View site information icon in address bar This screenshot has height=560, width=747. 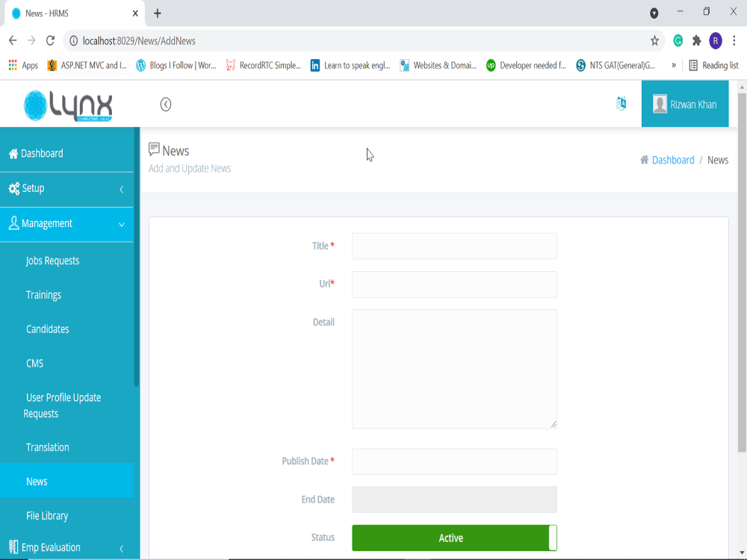pyautogui.click(x=73, y=41)
